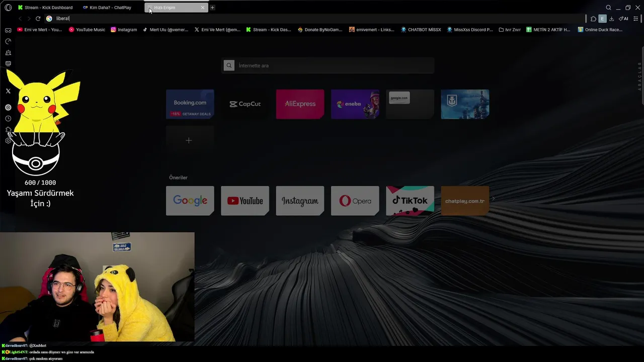Open the ARAÇLAR side tools panel
Screen dimensions: 644x362
pyautogui.click(x=640, y=76)
